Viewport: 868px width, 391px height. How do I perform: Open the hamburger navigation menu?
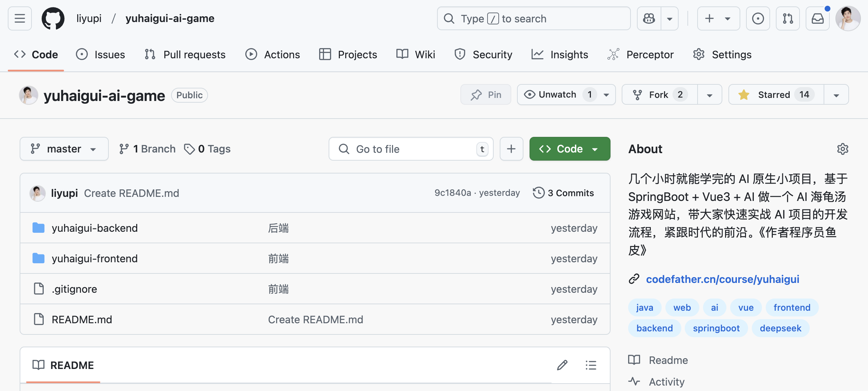point(20,19)
